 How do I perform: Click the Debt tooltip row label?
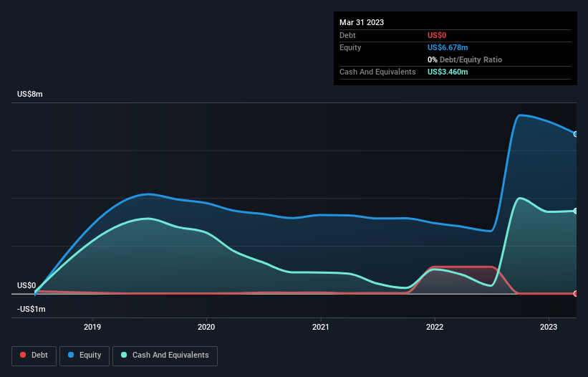347,35
